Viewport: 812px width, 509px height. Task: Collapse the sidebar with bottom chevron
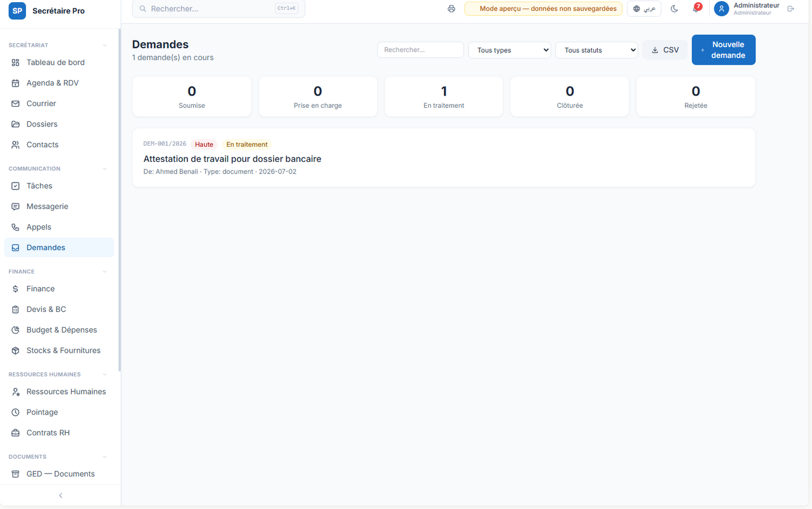tap(61, 496)
